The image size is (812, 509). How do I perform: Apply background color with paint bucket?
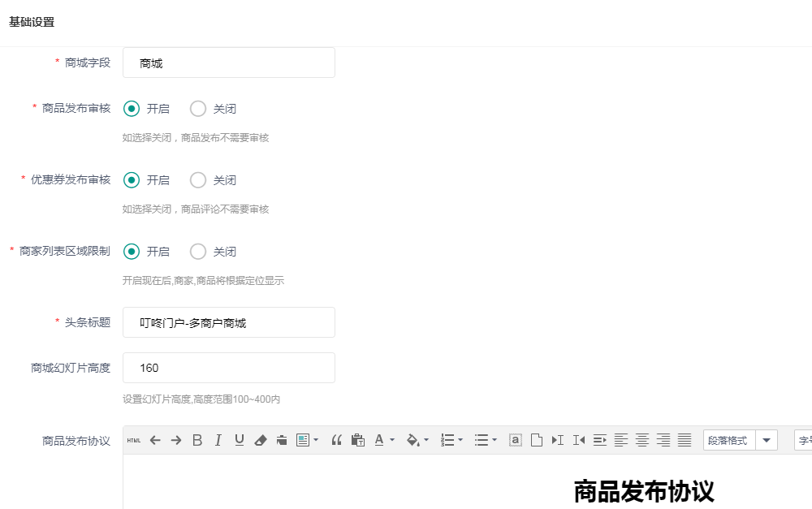pos(412,440)
